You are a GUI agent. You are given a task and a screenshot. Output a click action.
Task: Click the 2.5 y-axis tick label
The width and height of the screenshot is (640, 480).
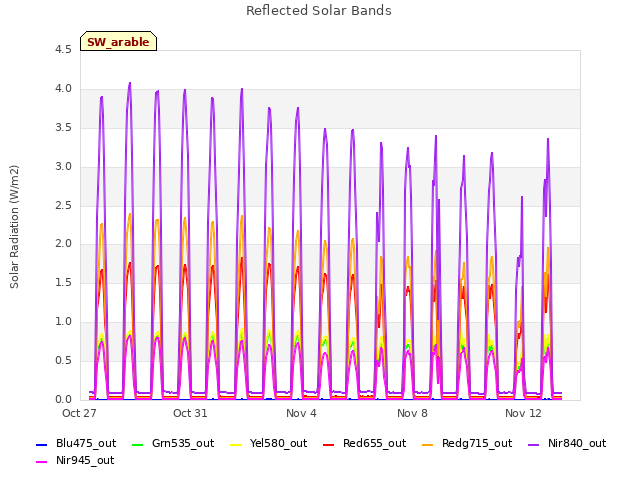(x=63, y=205)
